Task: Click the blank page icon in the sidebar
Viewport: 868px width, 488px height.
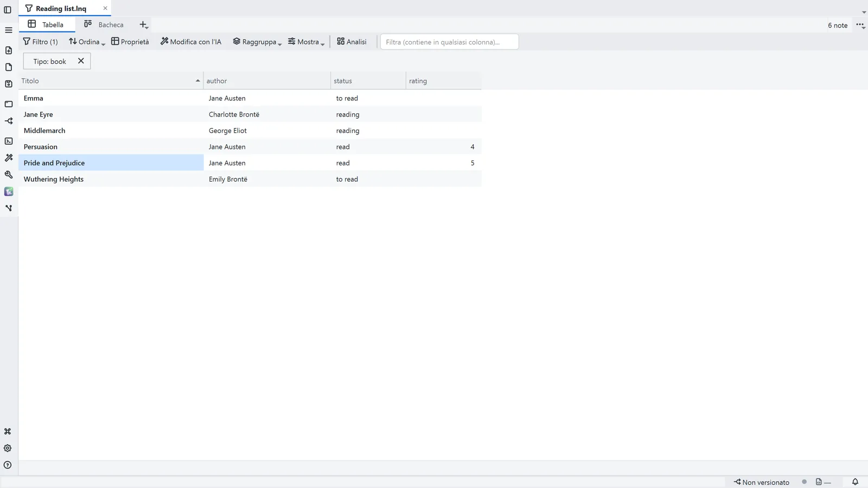Action: tap(9, 67)
